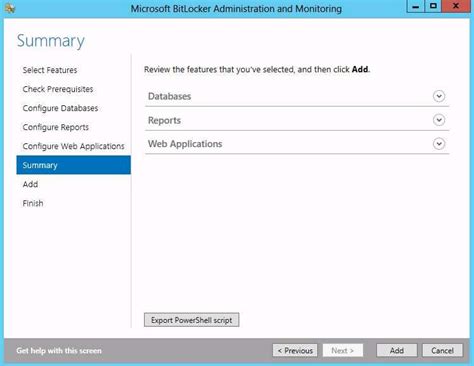Open the Configure Reports step
The image size is (474, 366).
coord(56,127)
